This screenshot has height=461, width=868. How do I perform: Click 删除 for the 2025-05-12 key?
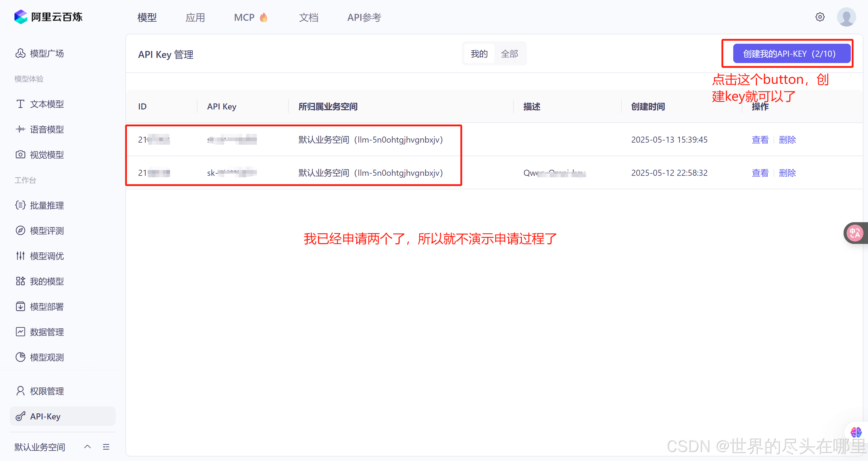point(787,173)
